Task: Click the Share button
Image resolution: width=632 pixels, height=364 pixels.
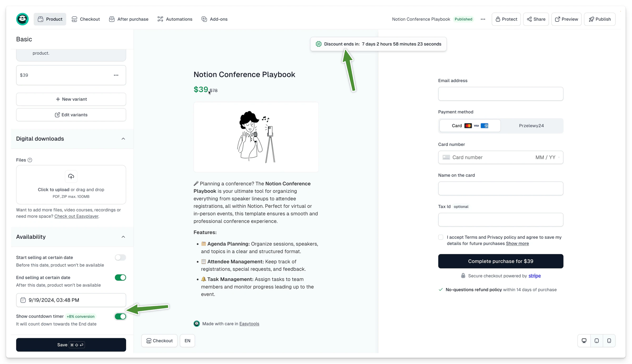Action: pyautogui.click(x=536, y=19)
